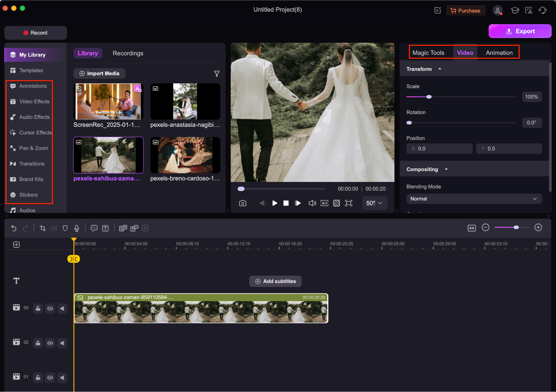The image size is (556, 392).
Task: Open the Blending Mode Normal dropdown
Action: point(474,199)
